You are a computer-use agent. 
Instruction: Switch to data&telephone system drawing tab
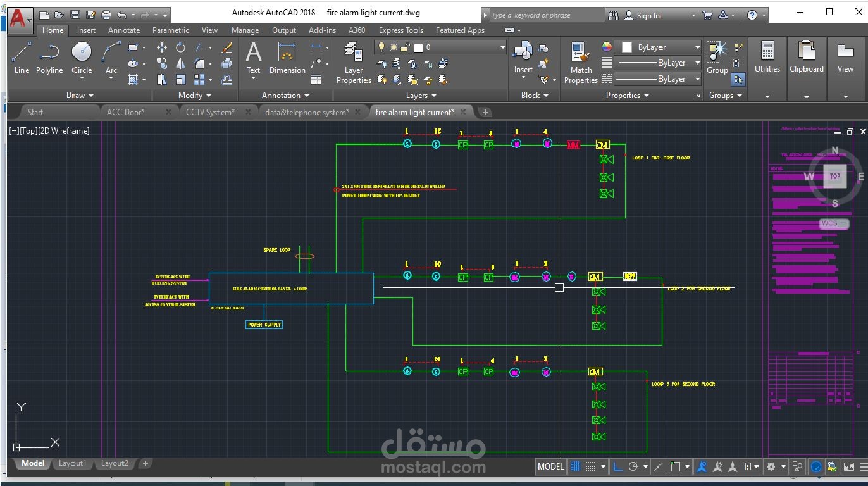(x=307, y=112)
